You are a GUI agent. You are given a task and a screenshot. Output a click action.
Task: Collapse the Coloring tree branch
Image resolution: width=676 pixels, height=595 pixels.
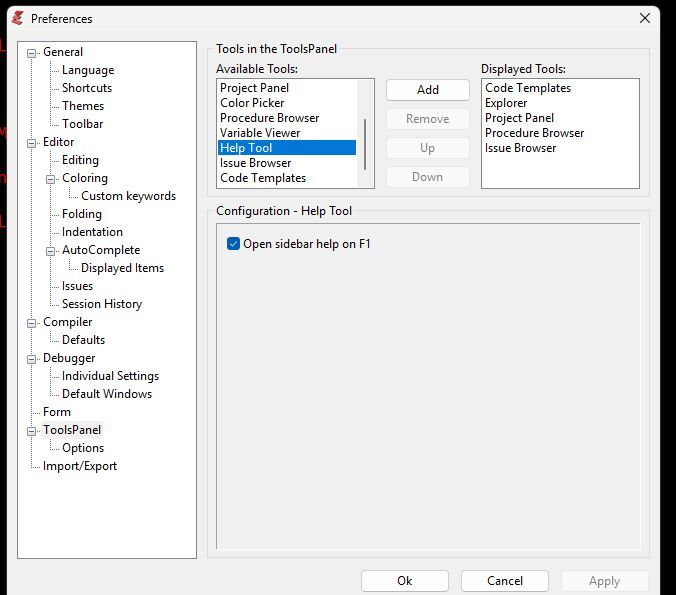coord(51,178)
